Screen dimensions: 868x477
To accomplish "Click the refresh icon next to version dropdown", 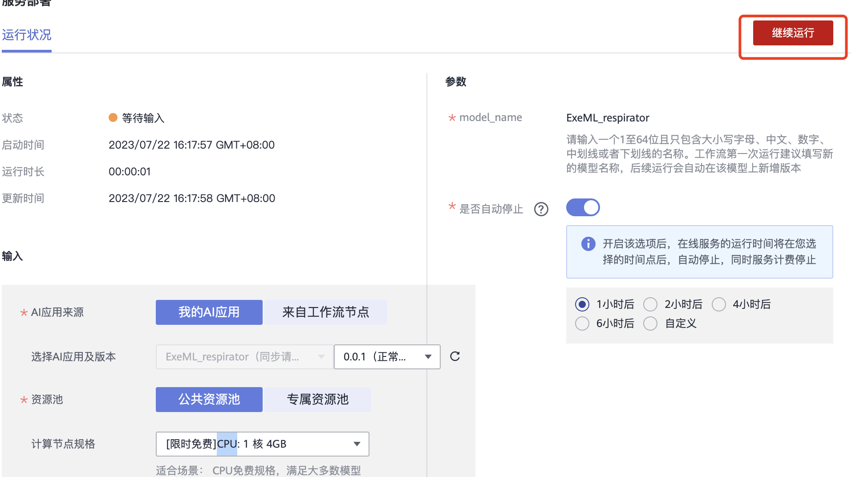I will [x=454, y=356].
